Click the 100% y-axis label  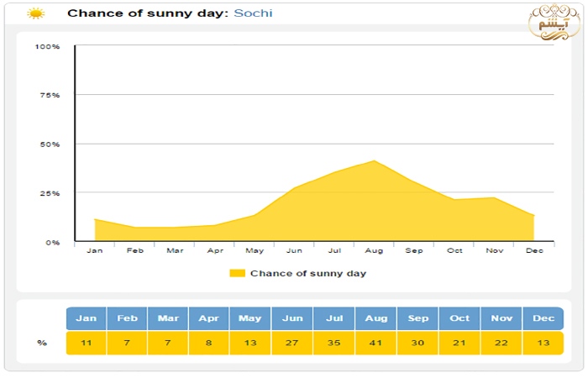47,46
